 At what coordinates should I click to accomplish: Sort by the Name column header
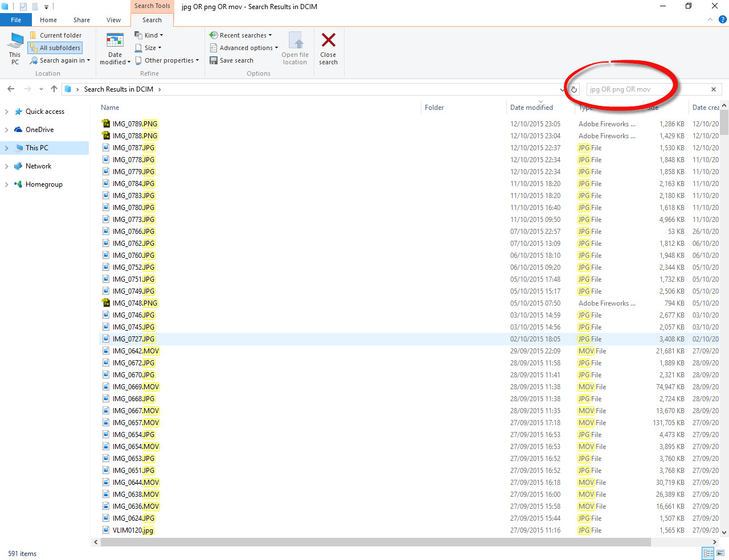(x=110, y=108)
